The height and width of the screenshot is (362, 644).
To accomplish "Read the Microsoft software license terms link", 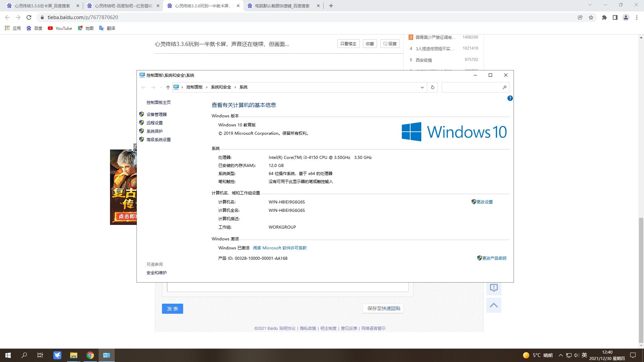I will coord(280,248).
